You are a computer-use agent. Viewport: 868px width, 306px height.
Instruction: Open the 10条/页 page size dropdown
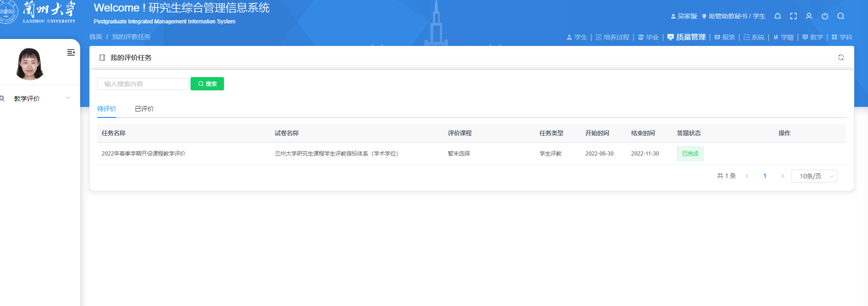pos(814,176)
